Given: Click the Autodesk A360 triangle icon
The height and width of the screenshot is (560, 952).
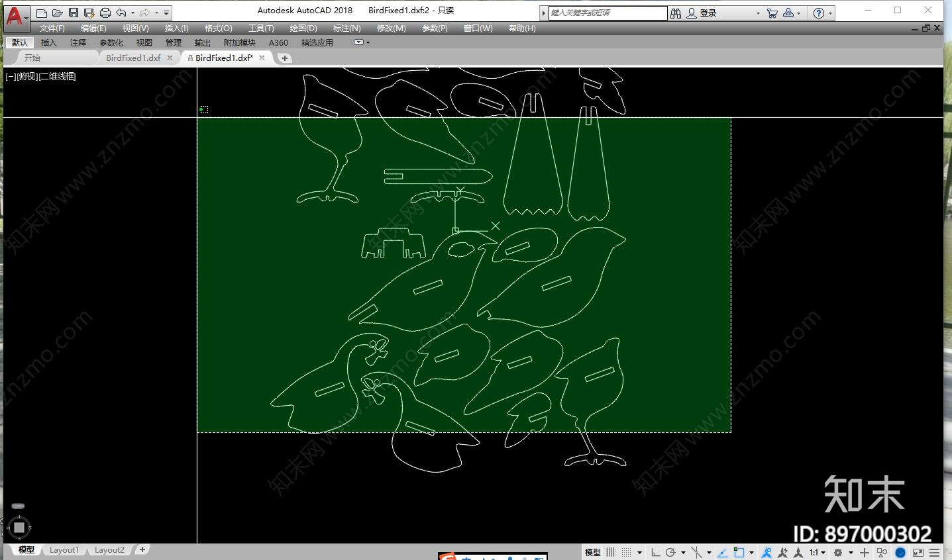Looking at the screenshot, I should click(x=788, y=13).
